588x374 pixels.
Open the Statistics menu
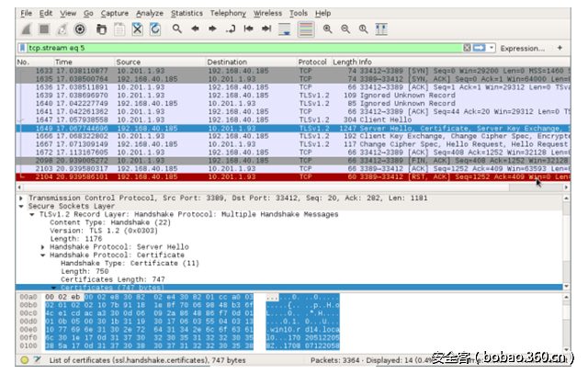pos(187,14)
